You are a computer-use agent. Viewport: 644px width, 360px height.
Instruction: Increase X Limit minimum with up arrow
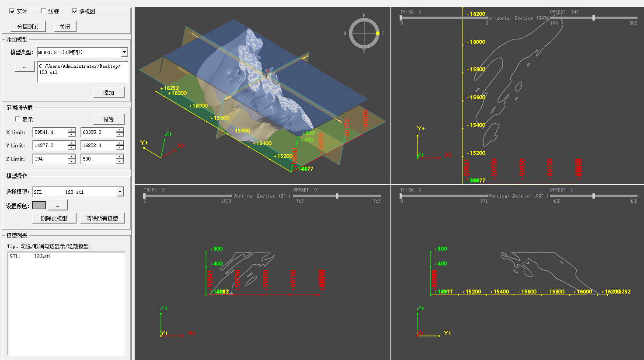tap(72, 130)
